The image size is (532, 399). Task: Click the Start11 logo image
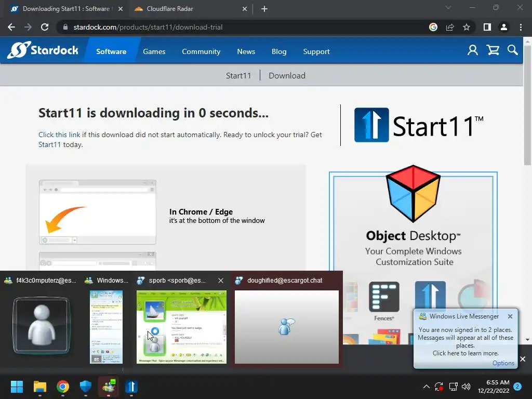point(419,125)
